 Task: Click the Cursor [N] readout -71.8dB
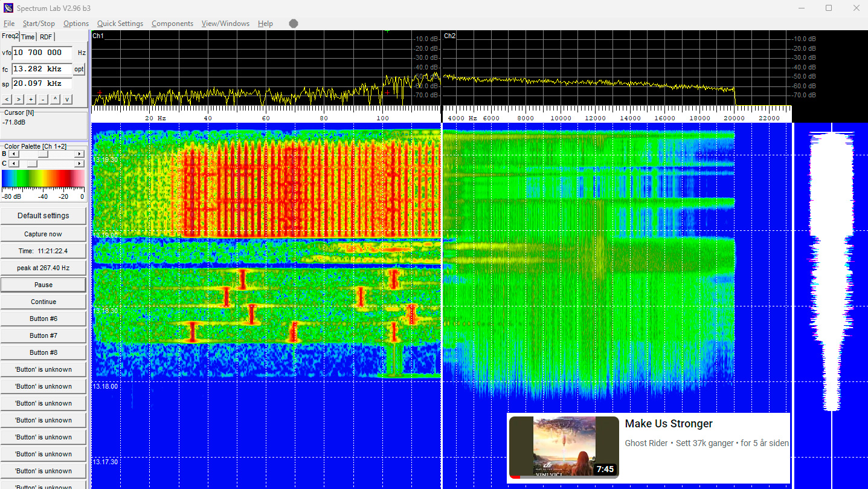click(x=13, y=122)
